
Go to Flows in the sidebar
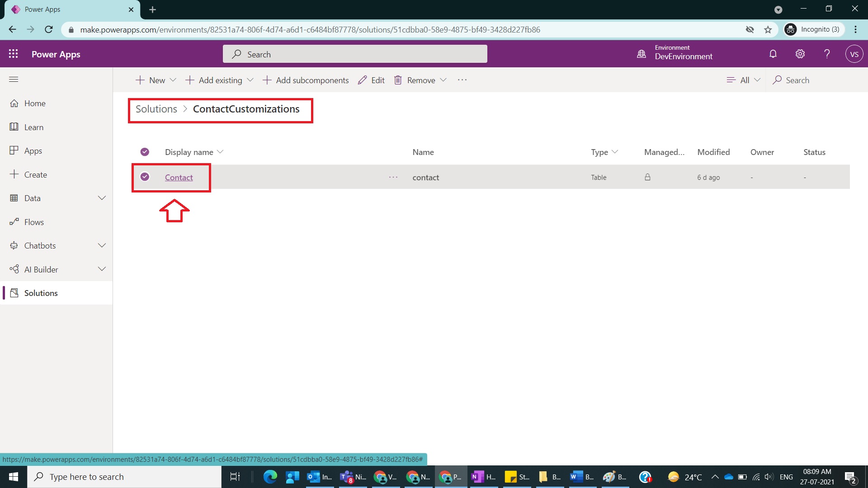pyautogui.click(x=34, y=222)
